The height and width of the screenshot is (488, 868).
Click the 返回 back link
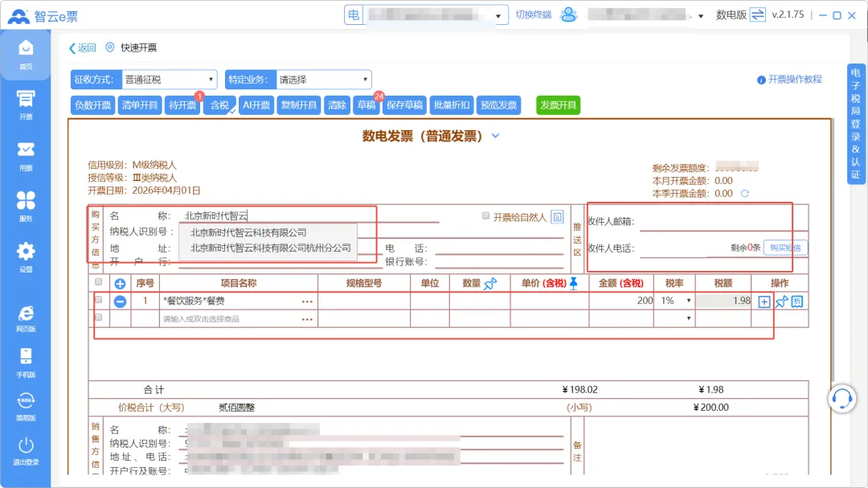click(83, 48)
